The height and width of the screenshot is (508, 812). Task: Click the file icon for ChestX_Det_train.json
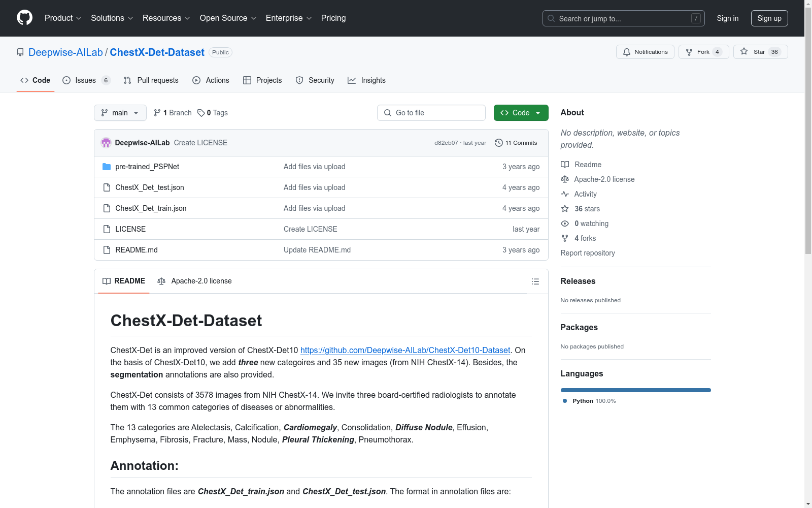107,208
